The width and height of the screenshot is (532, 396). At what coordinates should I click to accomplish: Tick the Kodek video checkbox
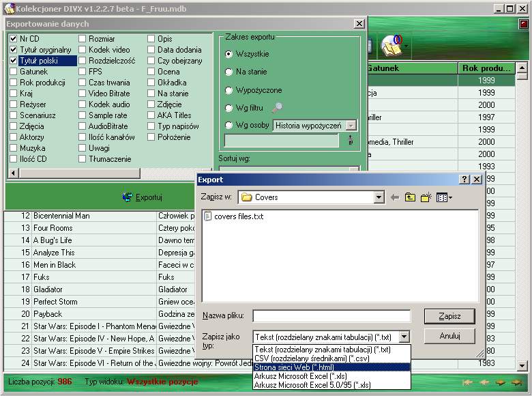point(83,50)
